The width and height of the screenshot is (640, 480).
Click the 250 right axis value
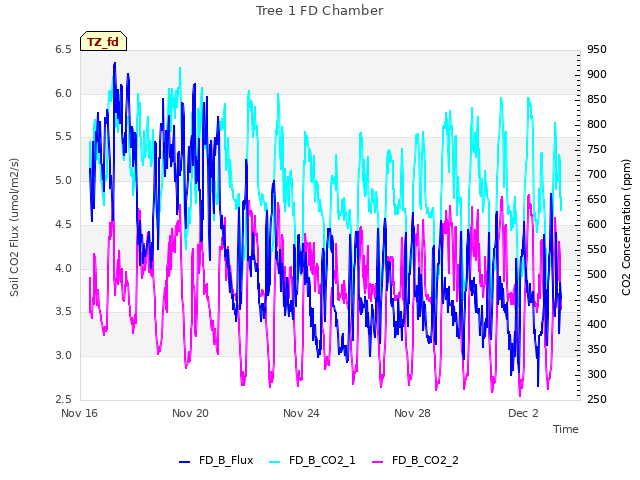597,399
